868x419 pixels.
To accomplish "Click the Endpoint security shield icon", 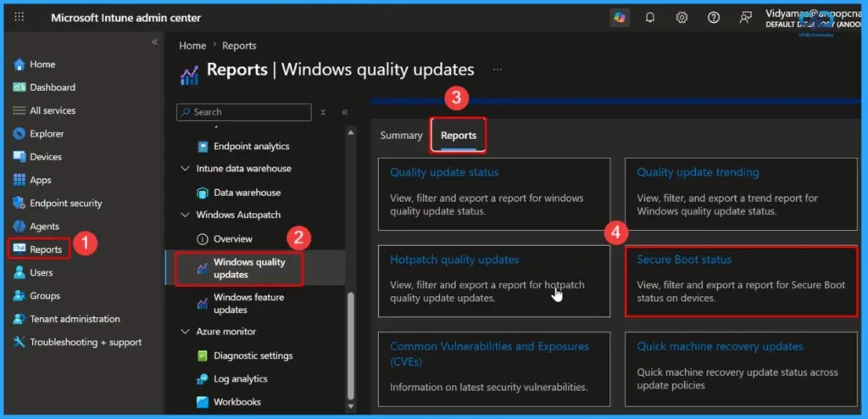I will pyautogui.click(x=19, y=203).
